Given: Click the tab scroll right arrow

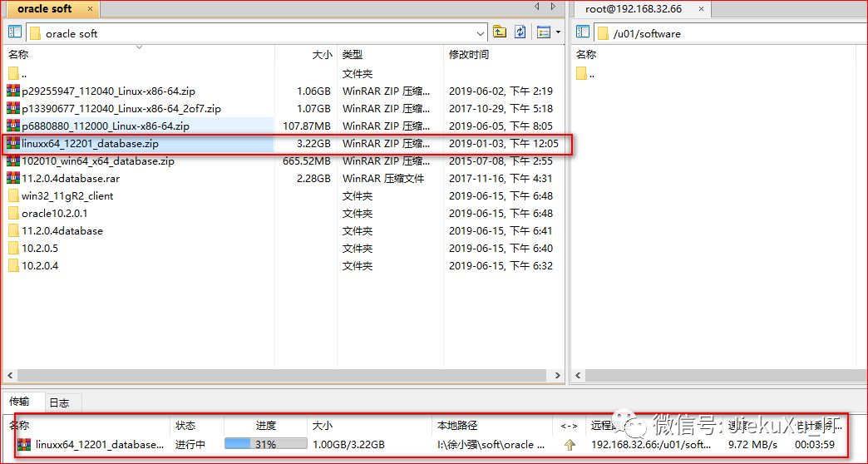Looking at the screenshot, I should pos(553,7).
